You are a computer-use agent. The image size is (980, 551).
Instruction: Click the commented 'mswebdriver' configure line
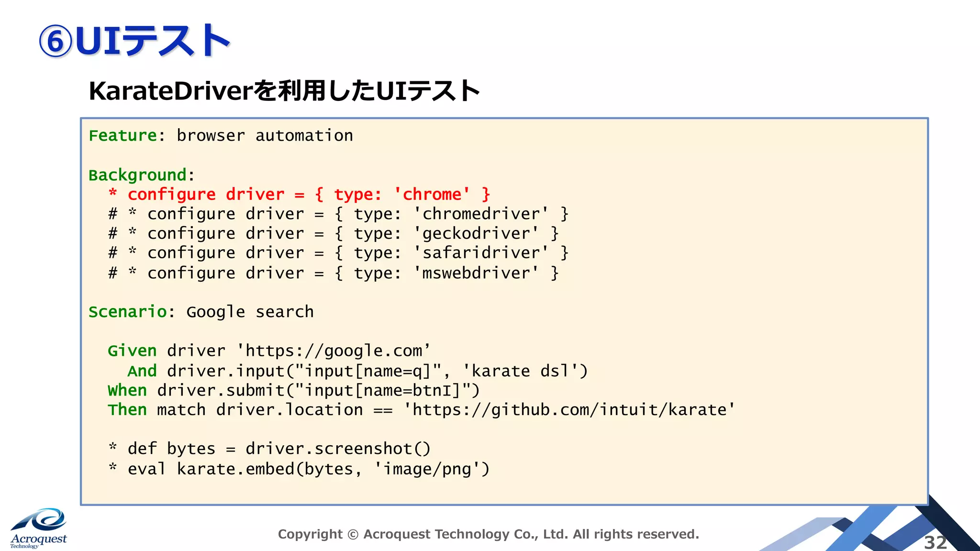[x=334, y=273]
